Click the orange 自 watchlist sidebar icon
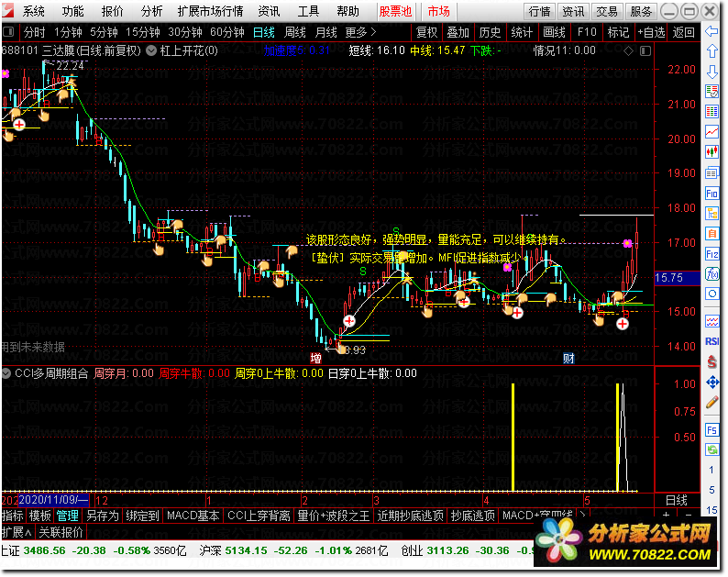 711,233
